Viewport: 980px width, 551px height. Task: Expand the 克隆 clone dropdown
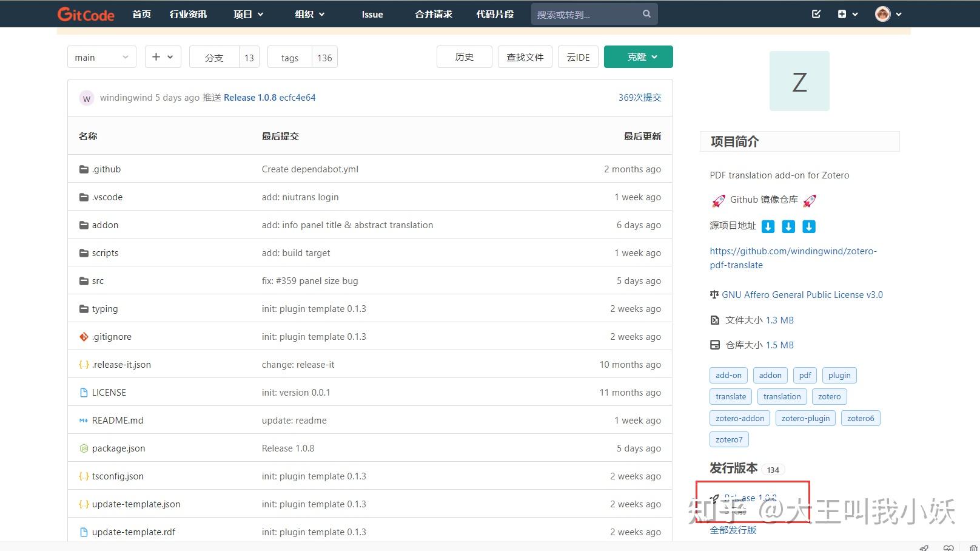tap(639, 56)
